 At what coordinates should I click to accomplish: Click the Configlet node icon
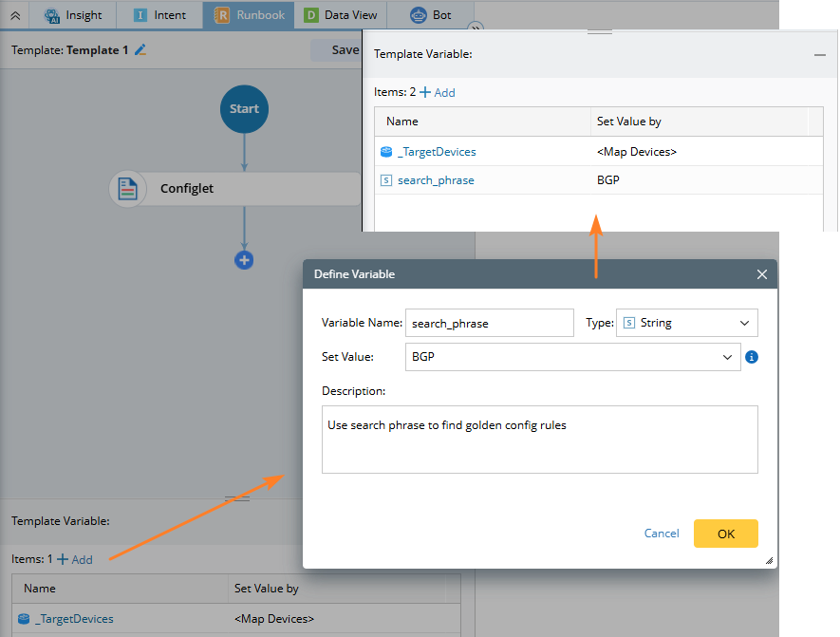click(x=127, y=189)
